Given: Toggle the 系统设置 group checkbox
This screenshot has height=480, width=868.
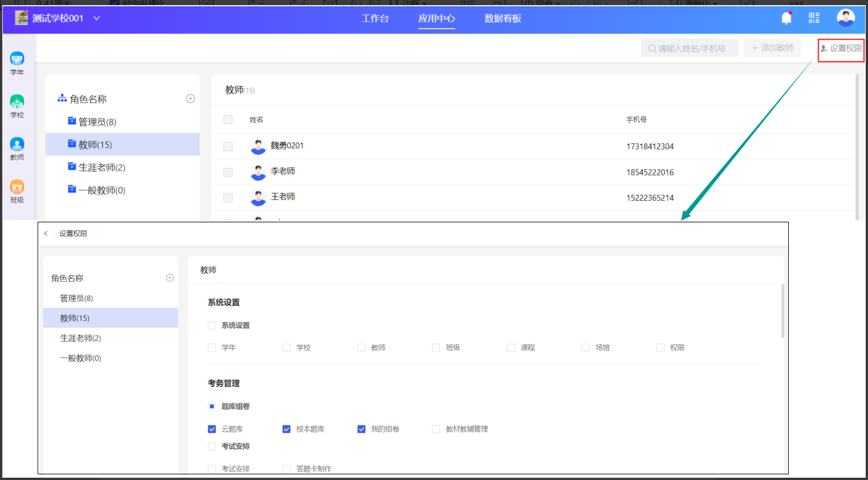Looking at the screenshot, I should click(x=212, y=326).
